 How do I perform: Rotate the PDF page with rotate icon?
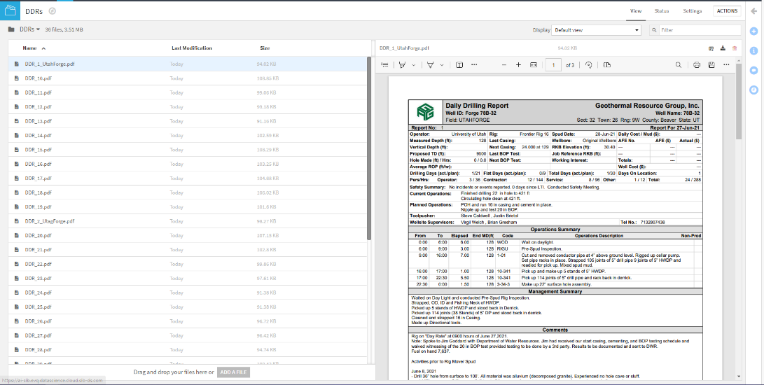[589, 65]
